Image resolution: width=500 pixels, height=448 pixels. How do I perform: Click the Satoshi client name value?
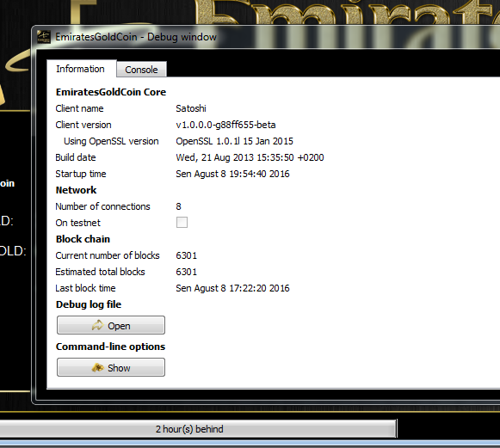pyautogui.click(x=191, y=108)
